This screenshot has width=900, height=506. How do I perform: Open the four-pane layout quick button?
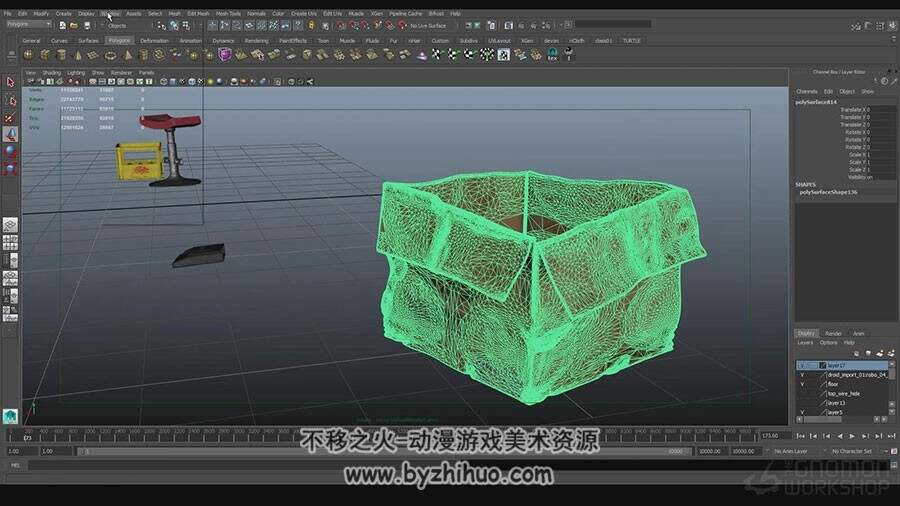tap(10, 243)
